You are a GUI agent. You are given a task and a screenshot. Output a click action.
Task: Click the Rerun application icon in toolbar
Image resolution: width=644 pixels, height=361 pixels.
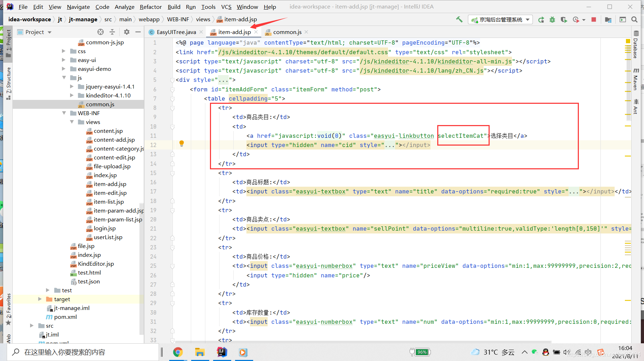coord(541,20)
